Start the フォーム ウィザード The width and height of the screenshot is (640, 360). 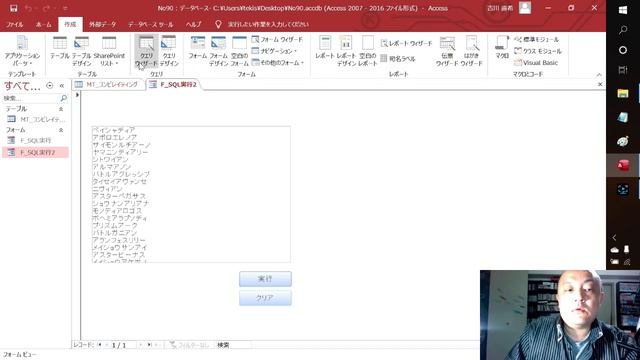coord(277,40)
